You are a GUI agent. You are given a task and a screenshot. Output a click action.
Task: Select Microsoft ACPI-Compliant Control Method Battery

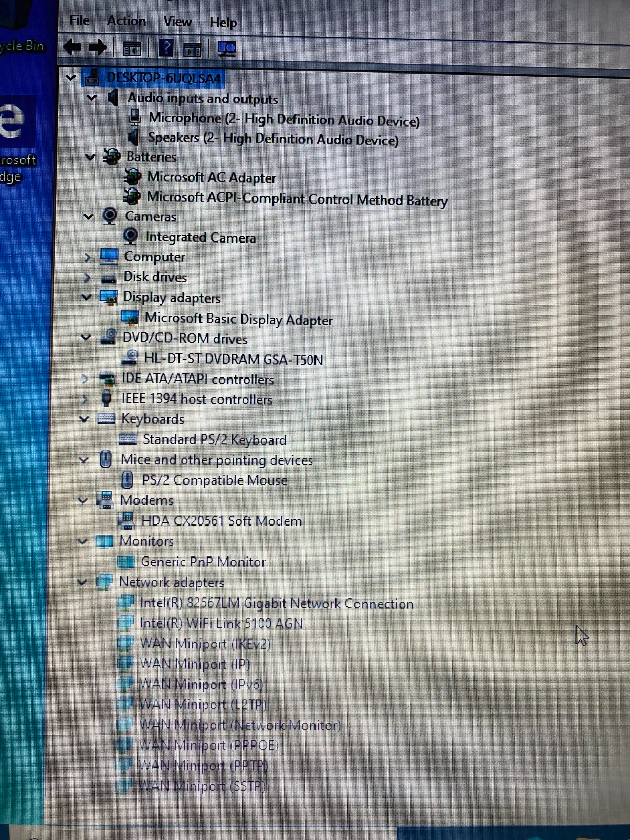click(x=297, y=198)
